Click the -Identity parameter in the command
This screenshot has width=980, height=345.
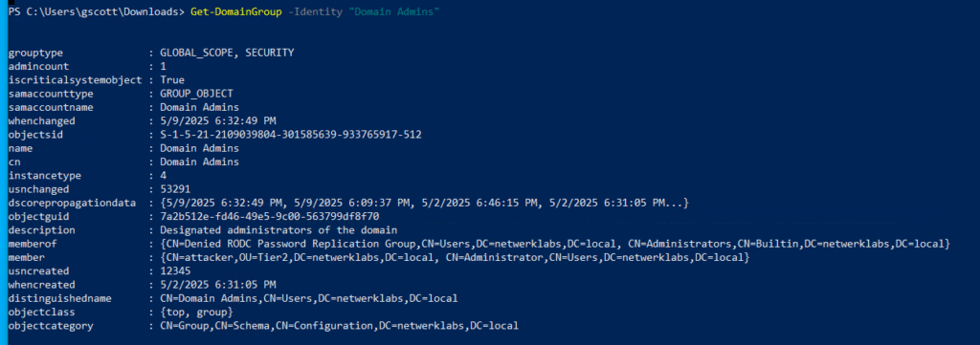[316, 11]
